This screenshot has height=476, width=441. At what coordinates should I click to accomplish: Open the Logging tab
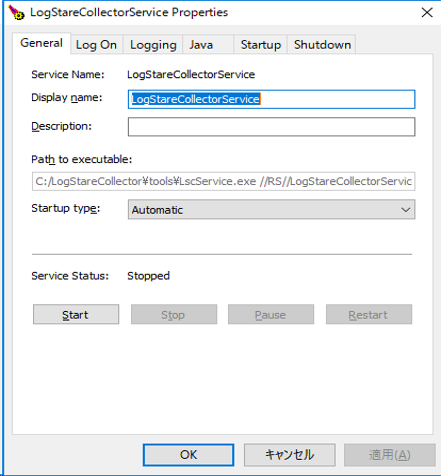click(x=153, y=45)
